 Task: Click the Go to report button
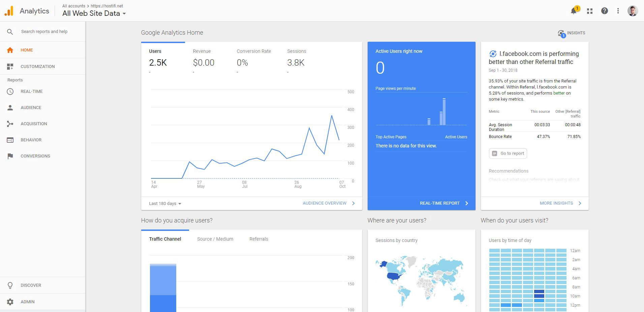click(508, 153)
